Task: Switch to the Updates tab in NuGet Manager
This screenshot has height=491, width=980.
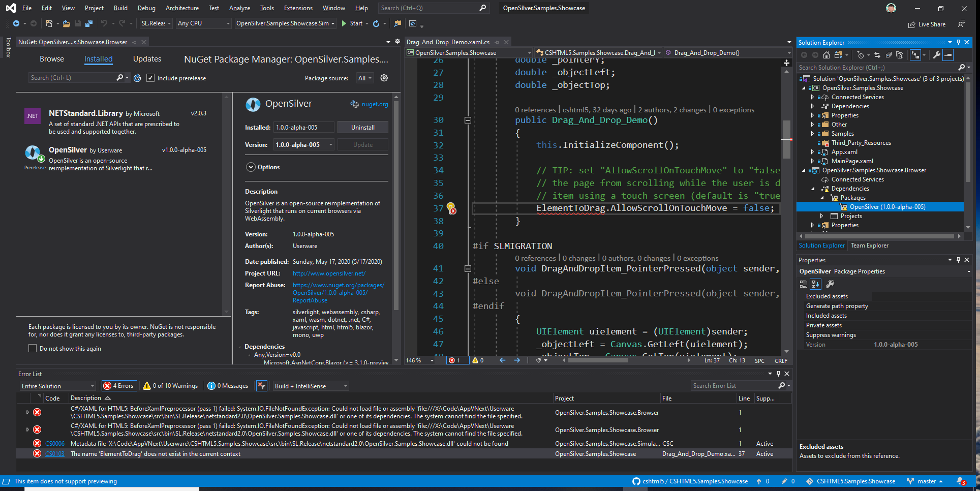Action: [146, 59]
